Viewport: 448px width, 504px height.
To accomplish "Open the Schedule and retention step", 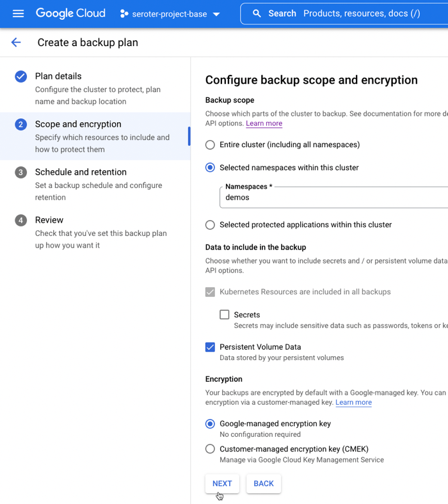I will pos(81,172).
